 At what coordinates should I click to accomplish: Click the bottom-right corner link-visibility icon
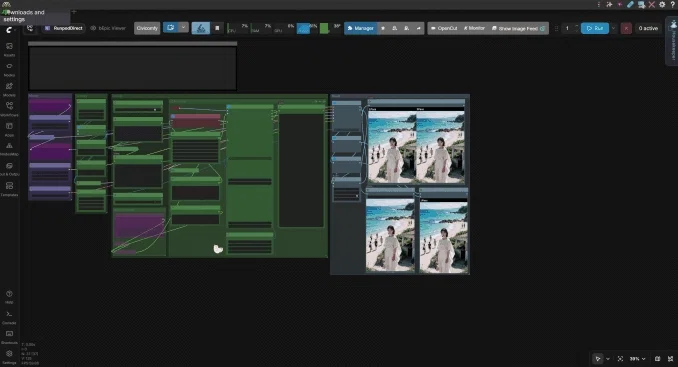point(670,359)
